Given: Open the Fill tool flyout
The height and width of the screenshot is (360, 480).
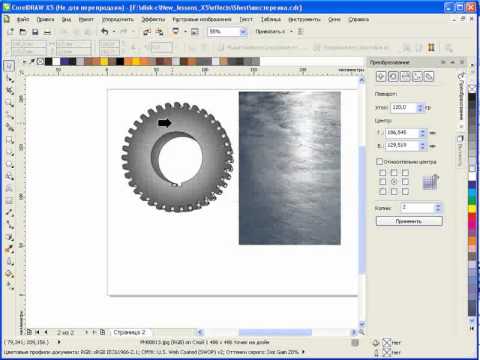Looking at the screenshot, I should click(10, 274).
